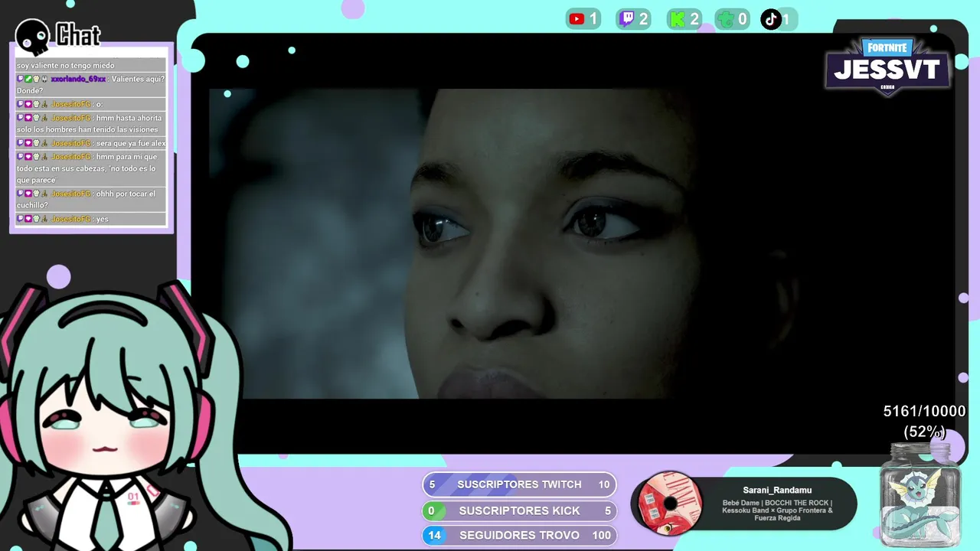Click JosesitoFG's message about 'hasta ahorita'

coord(90,124)
